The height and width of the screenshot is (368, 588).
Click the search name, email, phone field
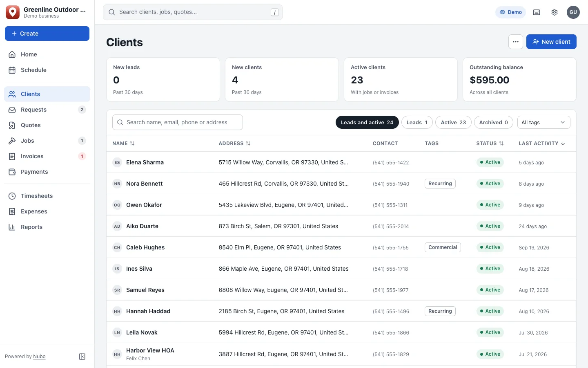click(178, 122)
